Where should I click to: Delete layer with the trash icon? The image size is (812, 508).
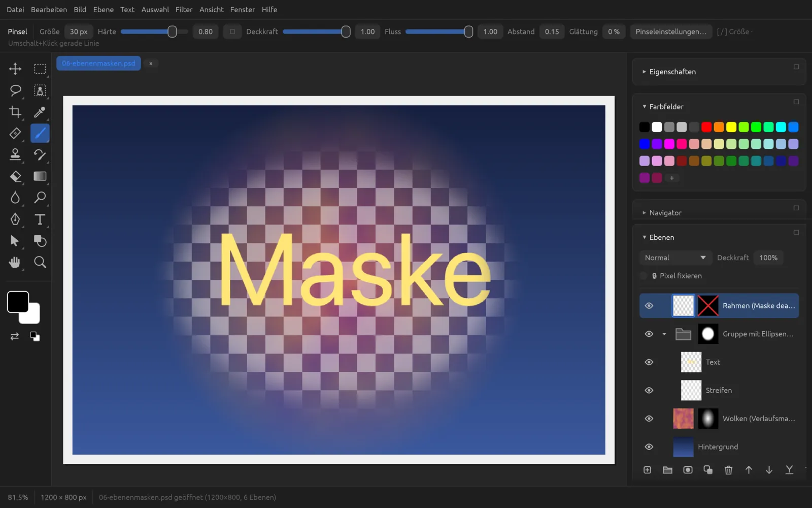728,470
